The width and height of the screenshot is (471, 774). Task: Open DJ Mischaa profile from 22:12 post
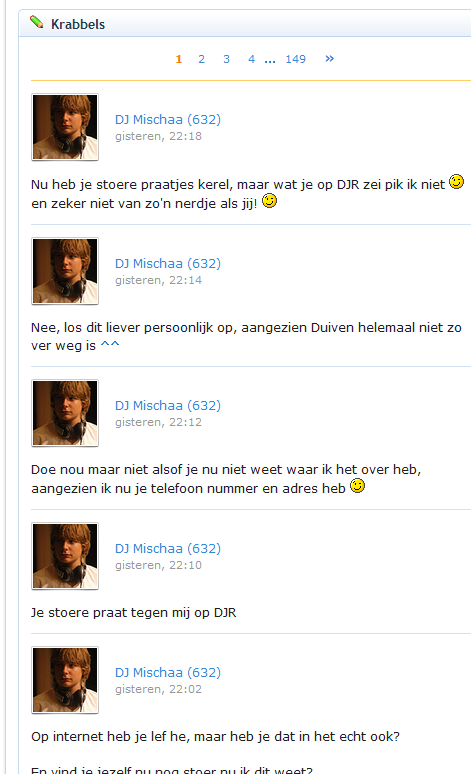tap(168, 406)
